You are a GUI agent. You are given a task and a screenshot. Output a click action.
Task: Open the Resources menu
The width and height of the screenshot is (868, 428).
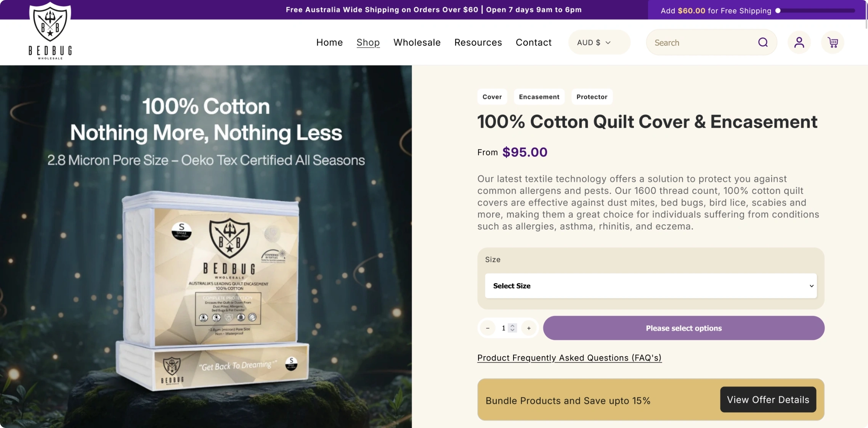(478, 42)
